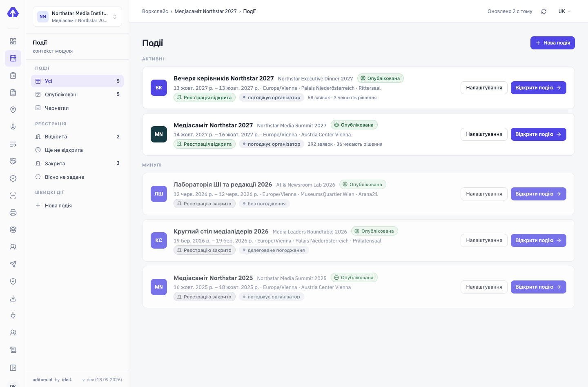Click the Вечеря керівників Northstar 2027 title
Screen dimensions: 588x387
click(224, 78)
